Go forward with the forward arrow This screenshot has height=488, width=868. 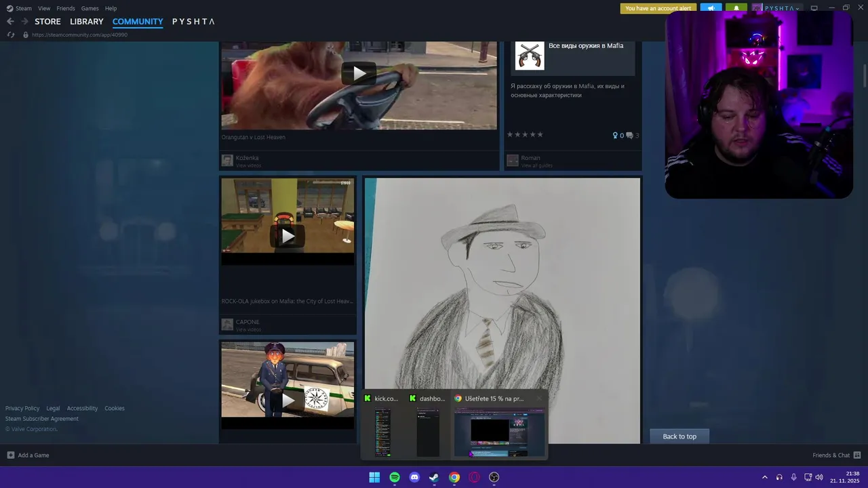(24, 22)
